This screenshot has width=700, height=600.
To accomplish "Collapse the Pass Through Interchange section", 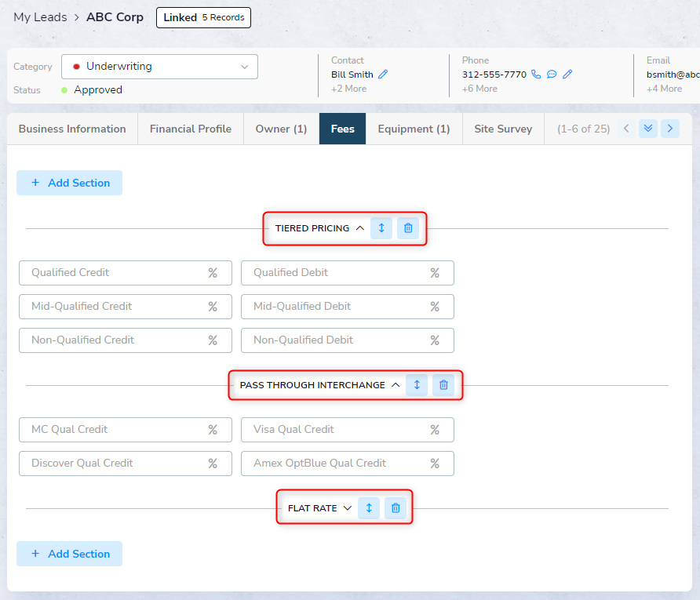I will [396, 385].
